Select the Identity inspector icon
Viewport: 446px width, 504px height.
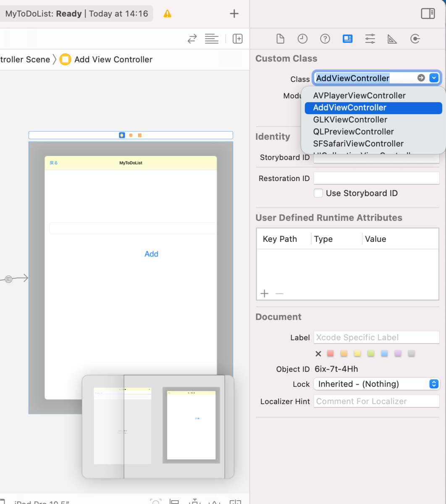[x=347, y=39]
